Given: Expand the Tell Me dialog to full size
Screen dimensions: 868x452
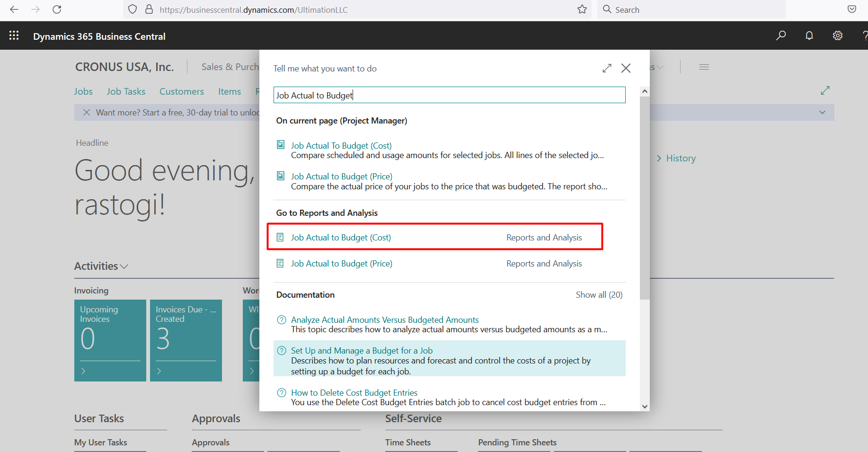Looking at the screenshot, I should pos(607,68).
